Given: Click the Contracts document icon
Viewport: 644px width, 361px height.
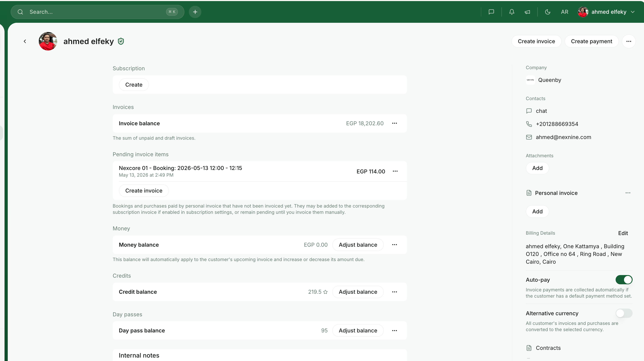Looking at the screenshot, I should pos(529,348).
